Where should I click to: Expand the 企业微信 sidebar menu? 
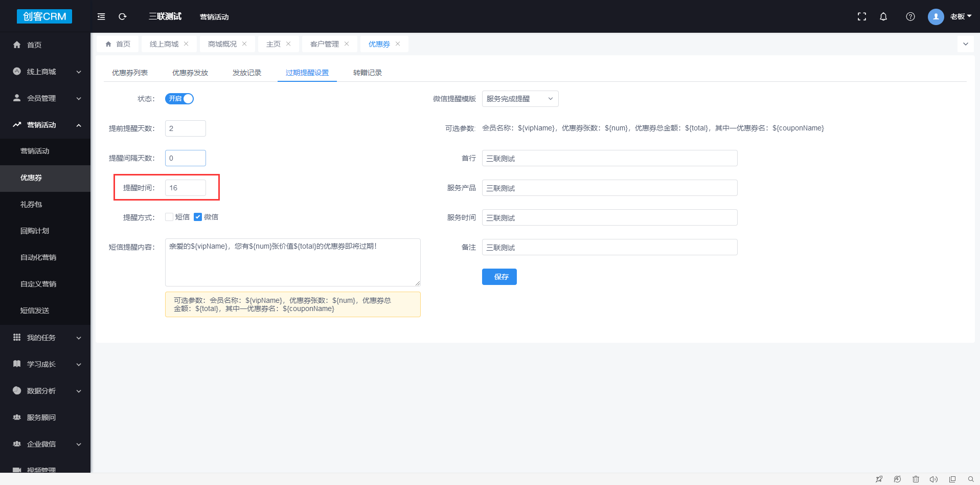(79, 445)
